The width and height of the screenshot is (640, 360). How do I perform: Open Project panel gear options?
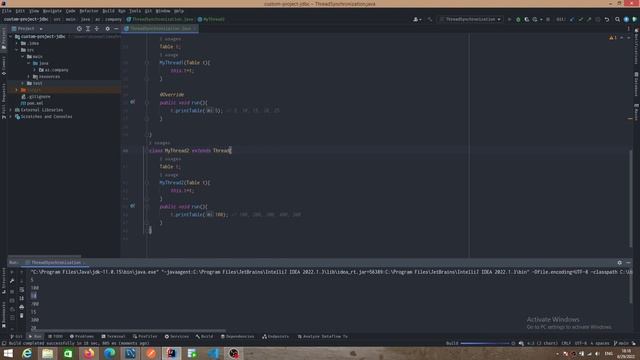pyautogui.click(x=107, y=29)
